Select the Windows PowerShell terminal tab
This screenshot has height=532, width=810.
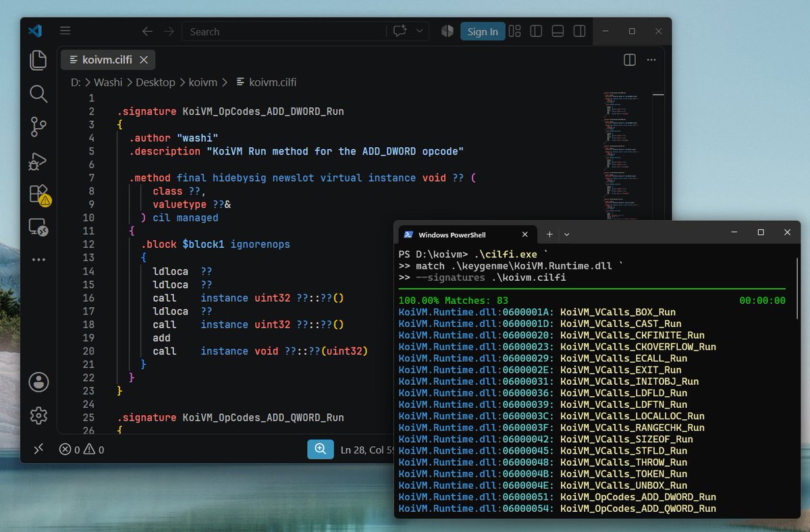click(466, 234)
